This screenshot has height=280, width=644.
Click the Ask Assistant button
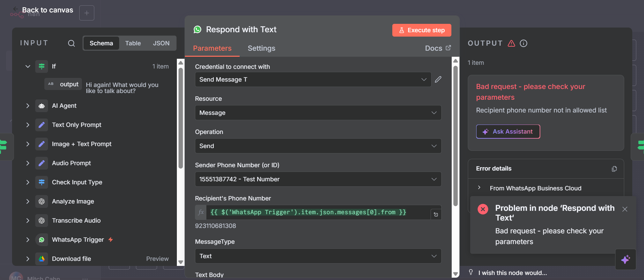(x=508, y=132)
